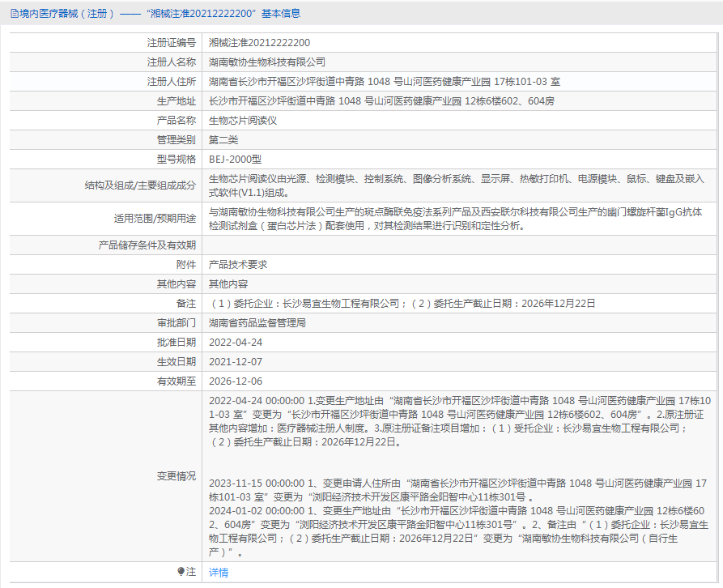
Task: Click the 变更情况 row label
Action: coord(176,476)
